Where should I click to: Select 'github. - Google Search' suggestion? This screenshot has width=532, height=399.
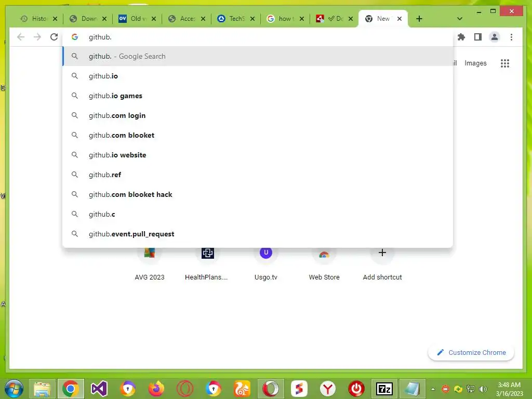point(258,56)
